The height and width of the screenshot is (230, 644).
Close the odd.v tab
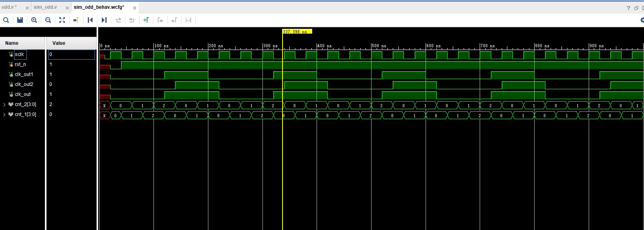pos(27,8)
